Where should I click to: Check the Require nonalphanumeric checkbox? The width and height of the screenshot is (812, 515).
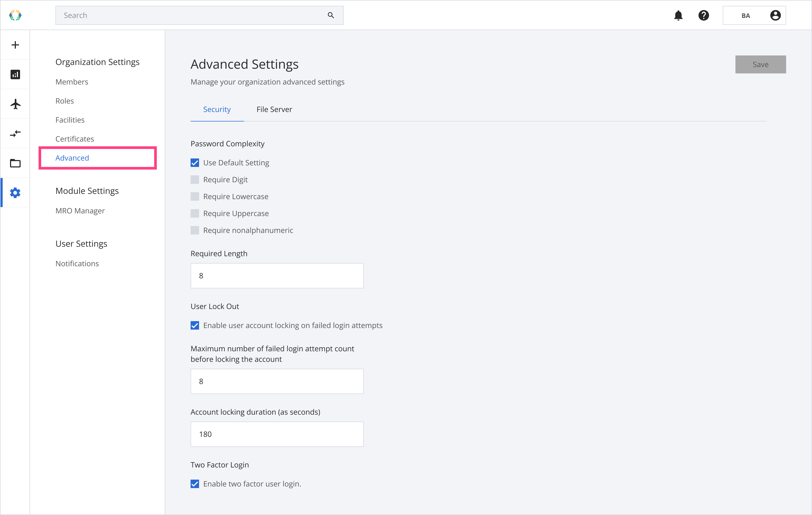195,230
